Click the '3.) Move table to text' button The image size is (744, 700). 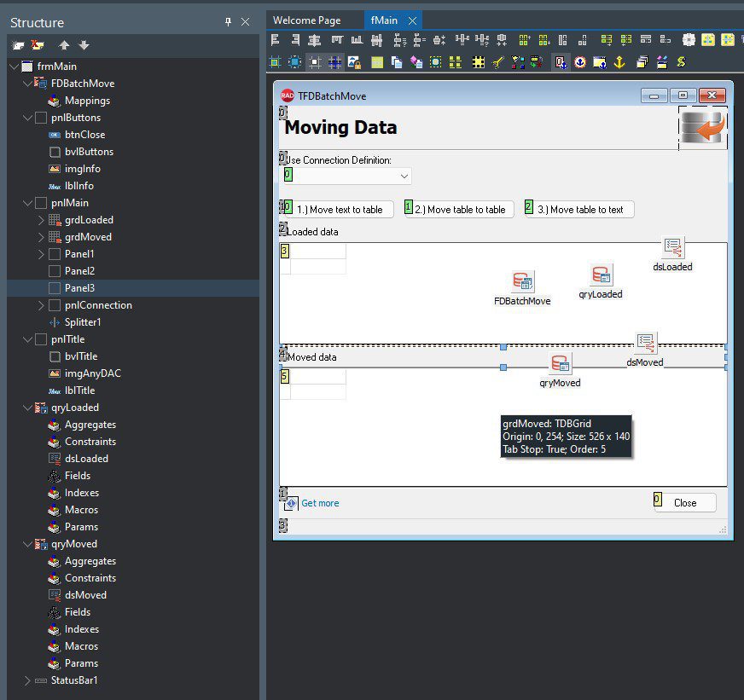click(x=579, y=210)
